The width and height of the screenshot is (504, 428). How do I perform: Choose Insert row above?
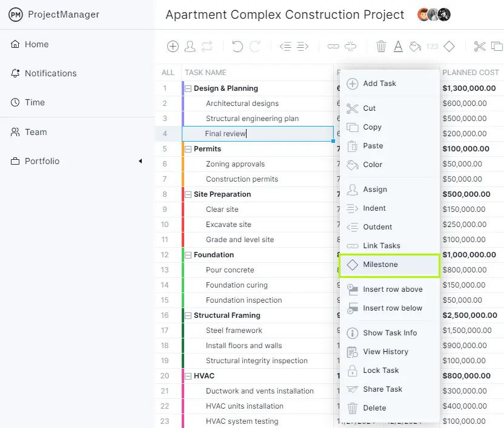pyautogui.click(x=390, y=289)
